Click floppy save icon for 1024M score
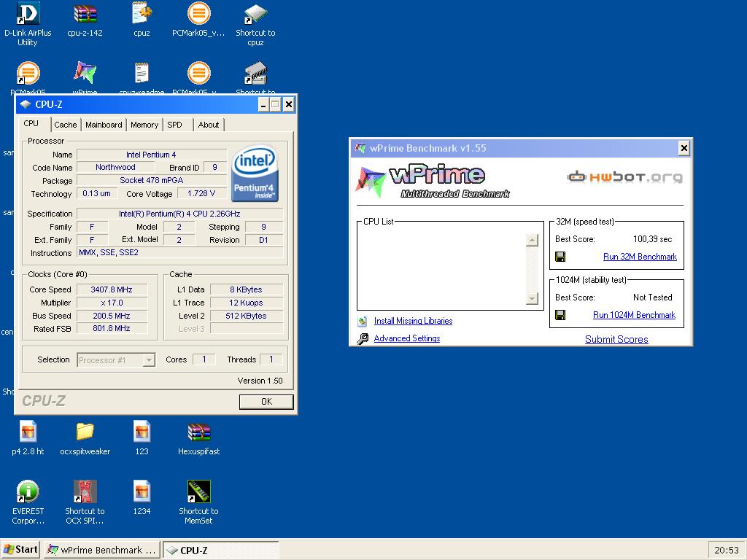The width and height of the screenshot is (747, 560). click(560, 315)
